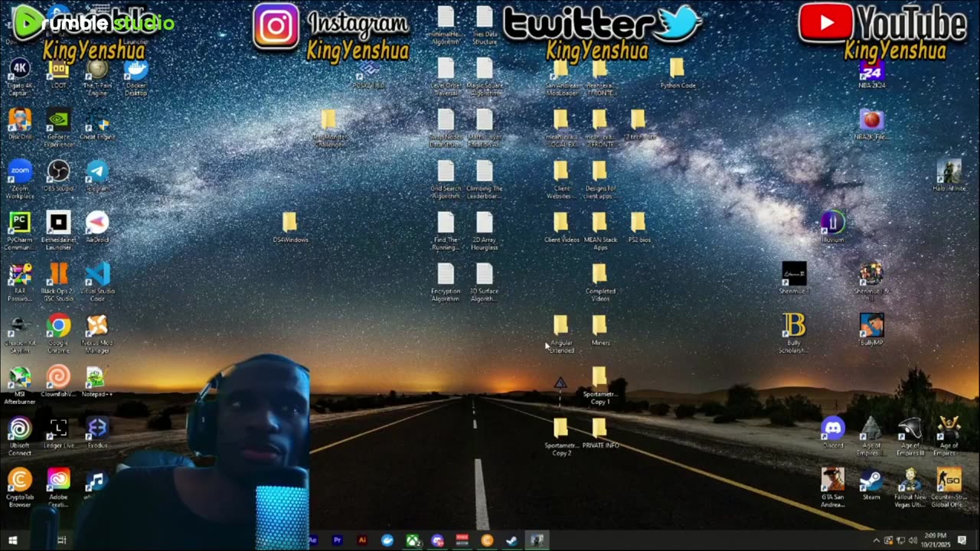Select the Ubisoft Connect icon
The height and width of the screenshot is (551, 980).
(20, 436)
